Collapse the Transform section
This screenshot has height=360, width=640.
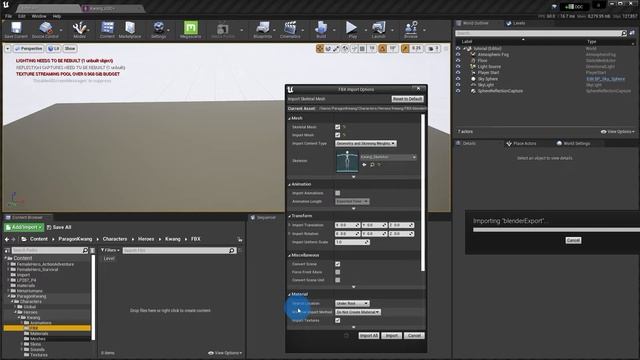(289, 216)
